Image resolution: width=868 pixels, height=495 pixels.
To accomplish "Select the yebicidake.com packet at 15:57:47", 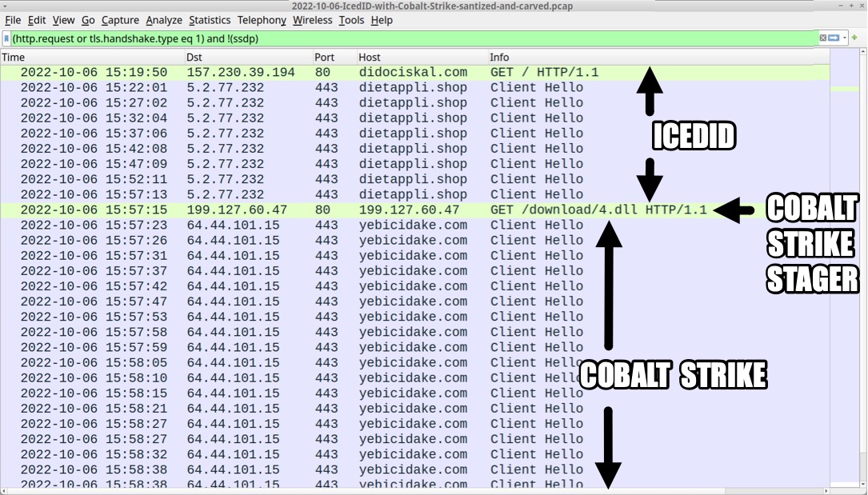I will 414,302.
